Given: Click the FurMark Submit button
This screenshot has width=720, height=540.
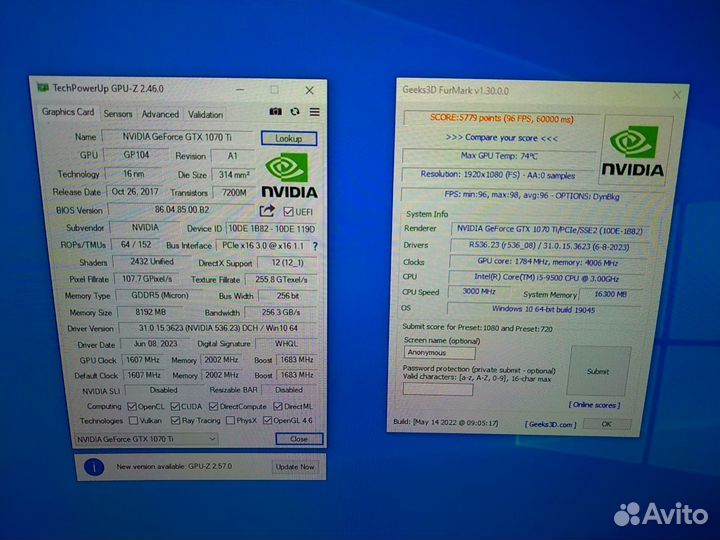Looking at the screenshot, I should pos(598,371).
